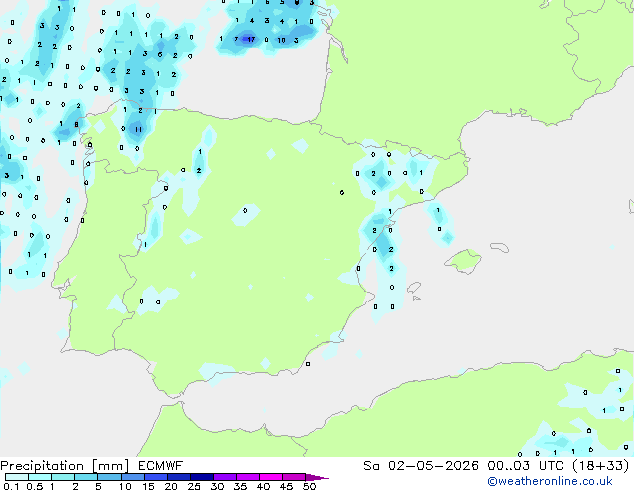Screen dimensions: 634x490
Task: Pick legend swatch between 15 and 20
Action: click(x=155, y=477)
